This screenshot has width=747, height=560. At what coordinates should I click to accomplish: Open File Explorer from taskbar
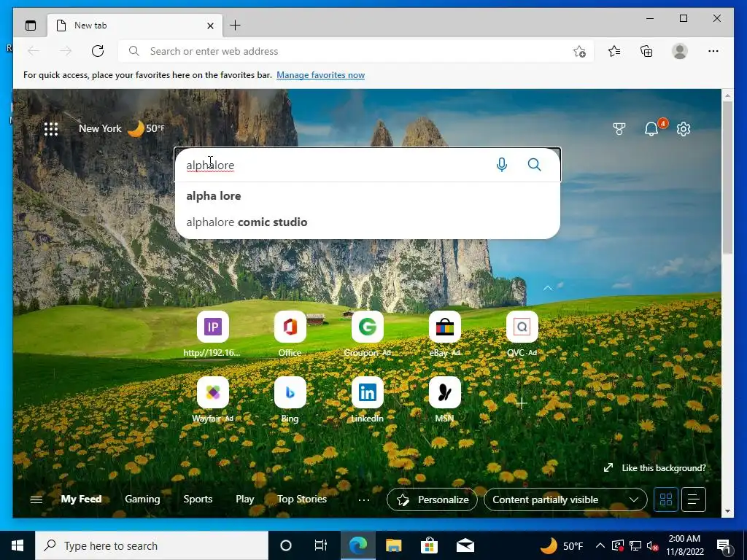tap(393, 545)
